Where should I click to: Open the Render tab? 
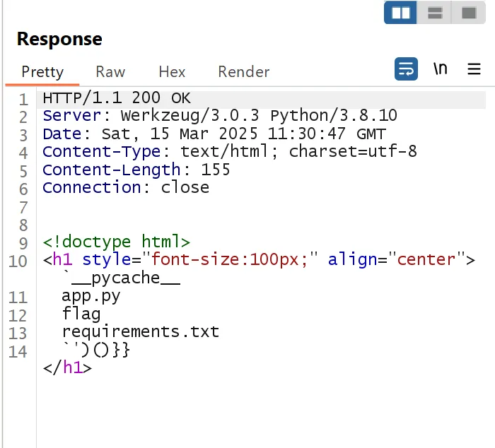point(243,72)
